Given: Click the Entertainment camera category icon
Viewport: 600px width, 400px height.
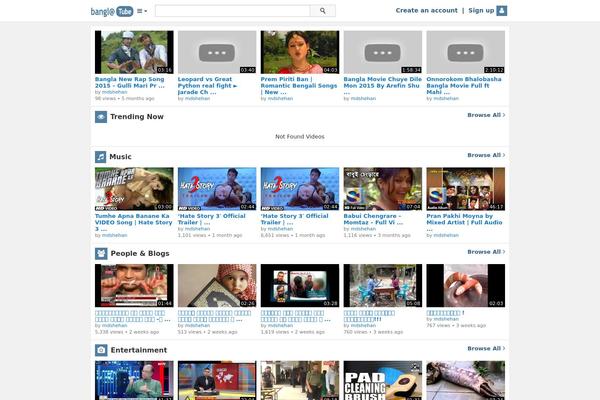Looking at the screenshot, I should 101,350.
